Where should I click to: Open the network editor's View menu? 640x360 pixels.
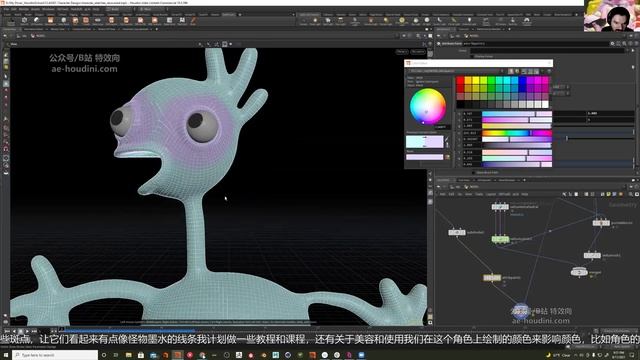[x=469, y=194]
